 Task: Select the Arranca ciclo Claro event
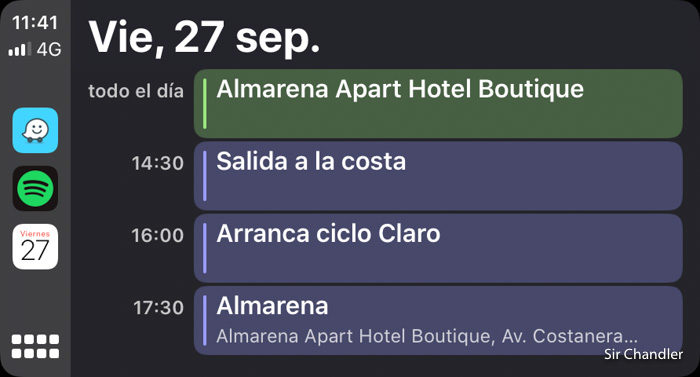tap(438, 248)
